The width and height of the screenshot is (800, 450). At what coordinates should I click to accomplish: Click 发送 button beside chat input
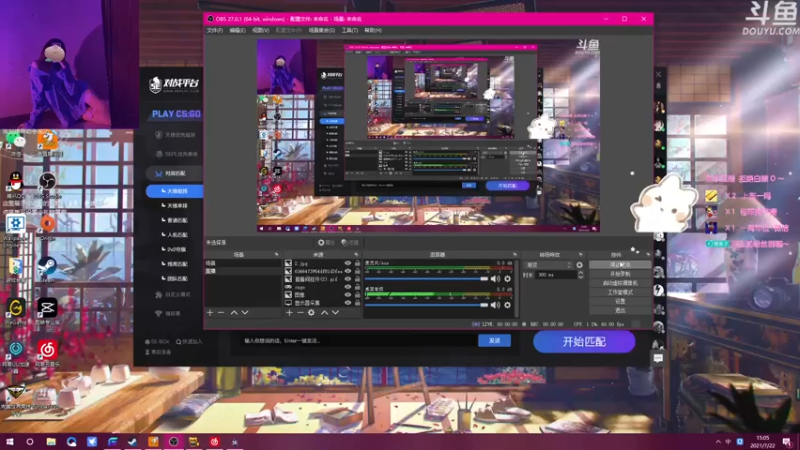[494, 340]
